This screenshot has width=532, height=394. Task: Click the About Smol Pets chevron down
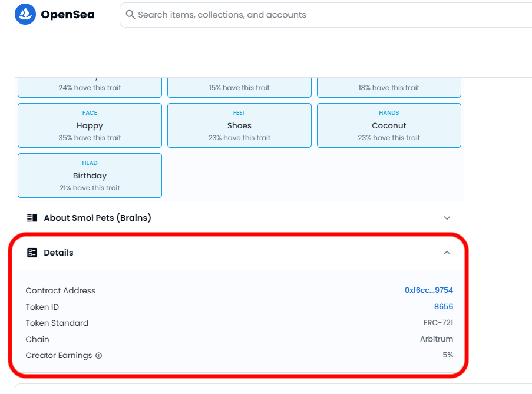coord(447,218)
